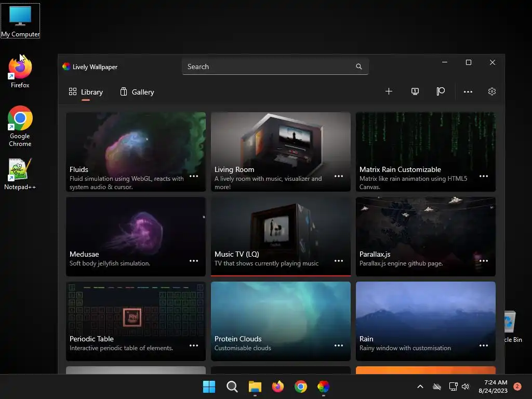Open options menu for Music TV (LQ)

339,261
